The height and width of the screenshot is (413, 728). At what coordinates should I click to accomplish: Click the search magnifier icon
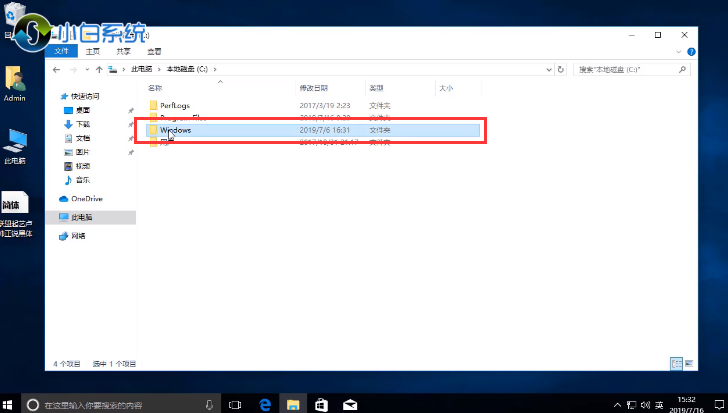tap(682, 70)
